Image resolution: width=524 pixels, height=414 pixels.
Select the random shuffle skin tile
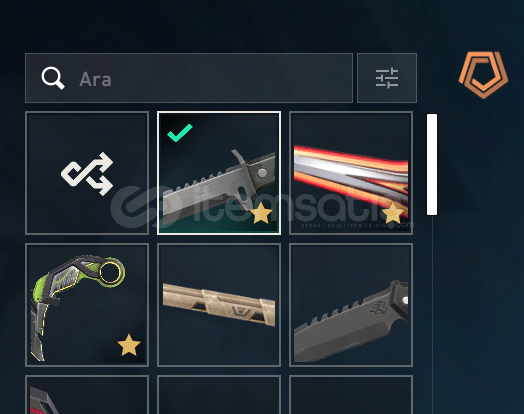pos(87,173)
